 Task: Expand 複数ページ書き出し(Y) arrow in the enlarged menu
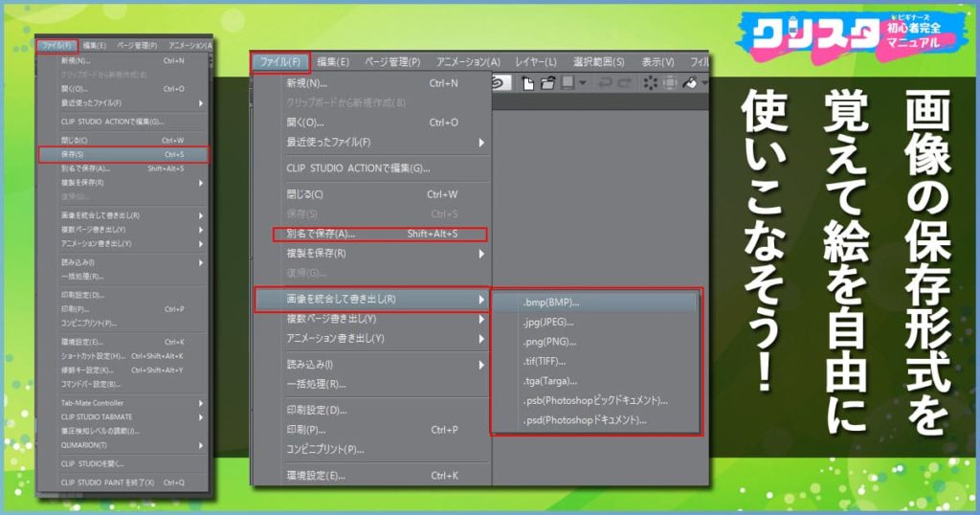point(481,320)
